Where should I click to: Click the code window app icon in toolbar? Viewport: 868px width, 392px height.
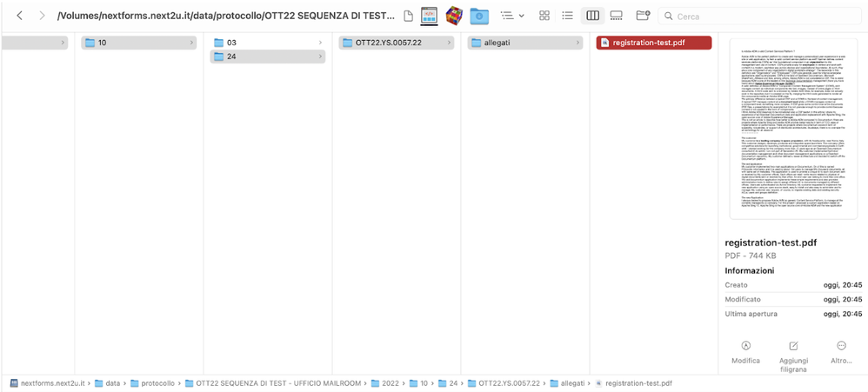(428, 16)
